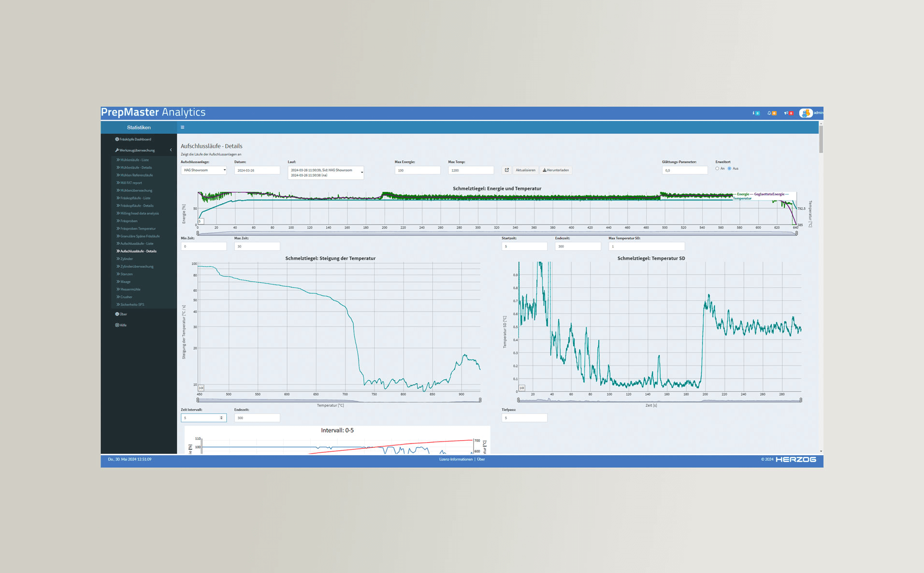The height and width of the screenshot is (573, 924).
Task: Open the info notifications icon
Action: 756,113
